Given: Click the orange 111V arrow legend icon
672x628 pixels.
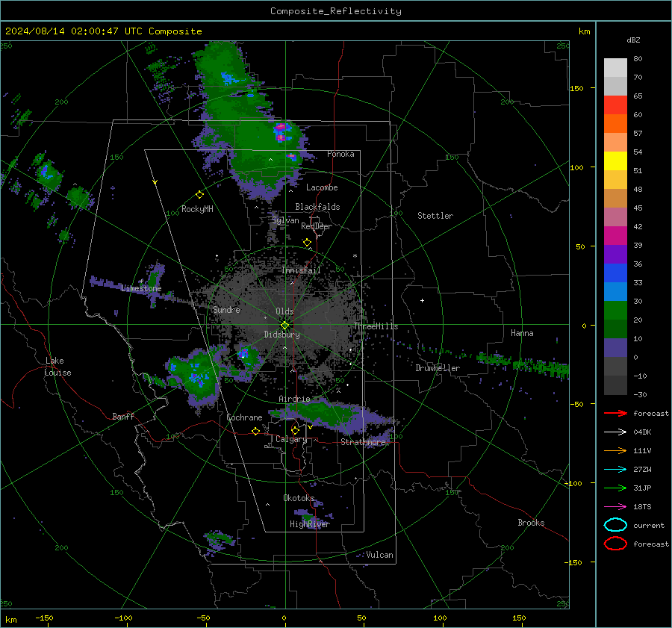Looking at the screenshot, I should [x=615, y=450].
